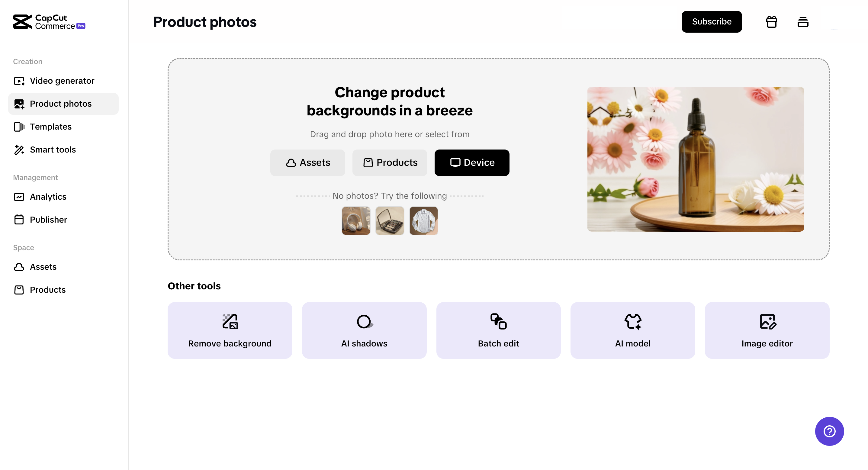The image size is (868, 470).
Task: Select the Assets upload option
Action: point(307,163)
